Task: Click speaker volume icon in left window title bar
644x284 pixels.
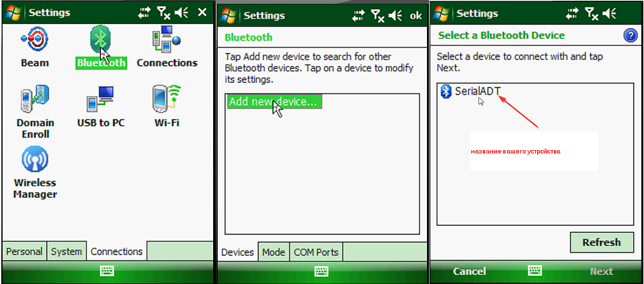Action: click(181, 13)
